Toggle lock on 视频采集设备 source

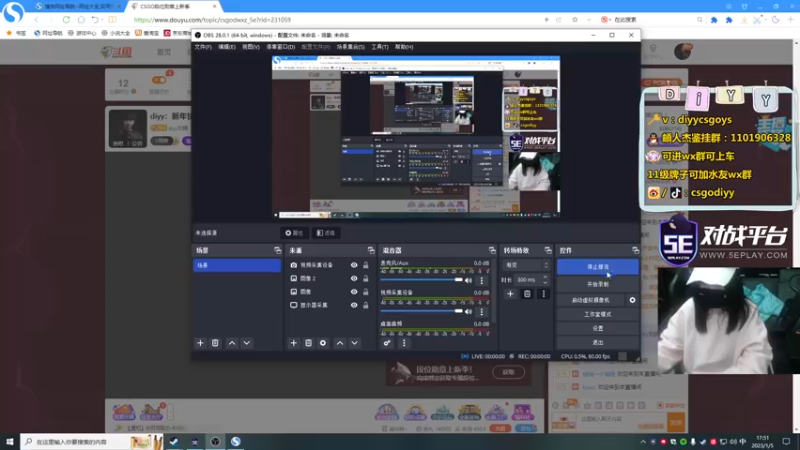(x=366, y=265)
